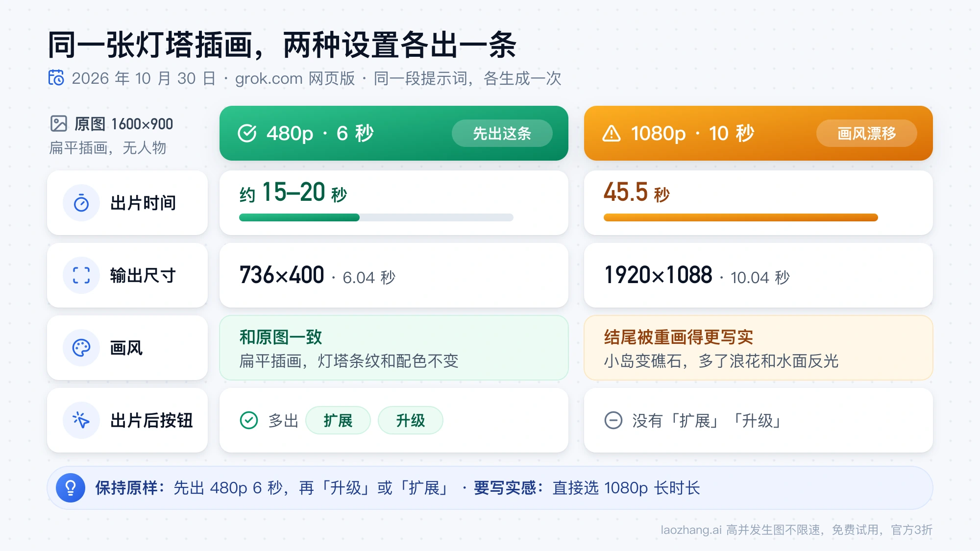Click the text 扁平插画，灯塔条纹和配色不变
This screenshot has width=980, height=551.
point(349,361)
